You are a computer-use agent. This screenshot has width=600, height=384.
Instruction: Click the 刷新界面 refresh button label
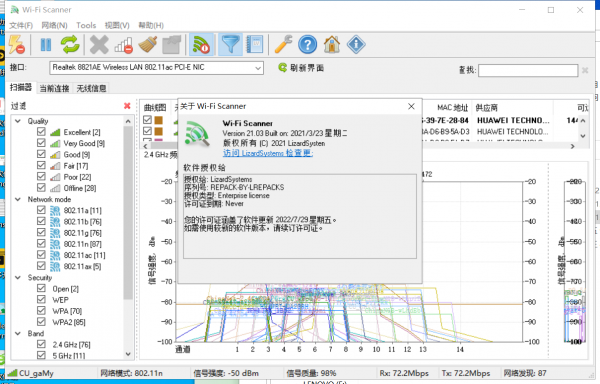[307, 68]
